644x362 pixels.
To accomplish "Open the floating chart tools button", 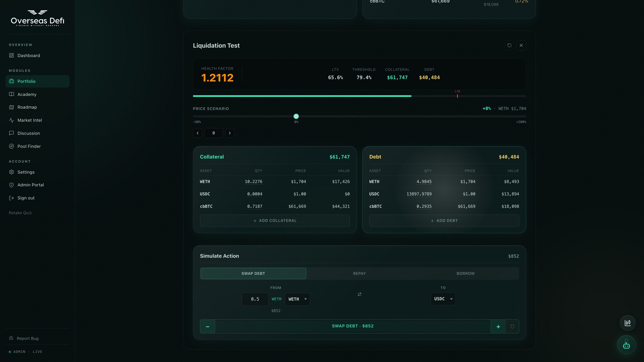I will [628, 323].
